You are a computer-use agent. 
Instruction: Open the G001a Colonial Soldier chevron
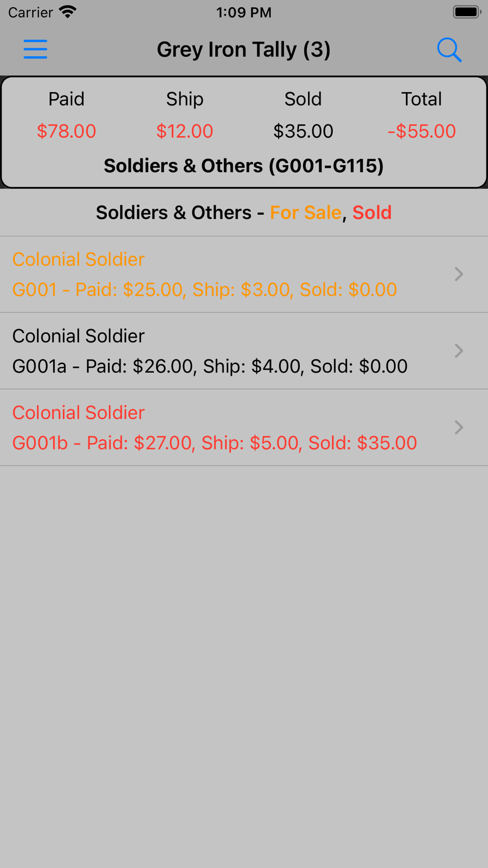click(x=459, y=351)
